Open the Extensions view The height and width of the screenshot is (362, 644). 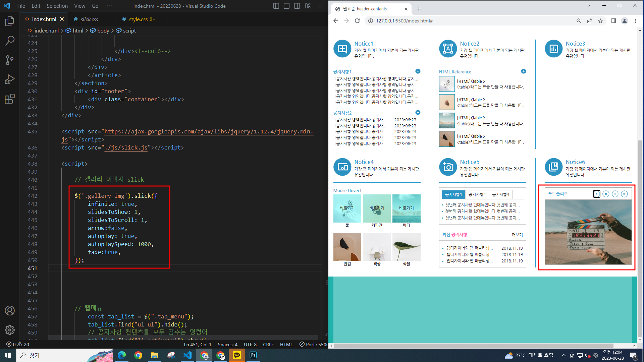click(x=10, y=99)
